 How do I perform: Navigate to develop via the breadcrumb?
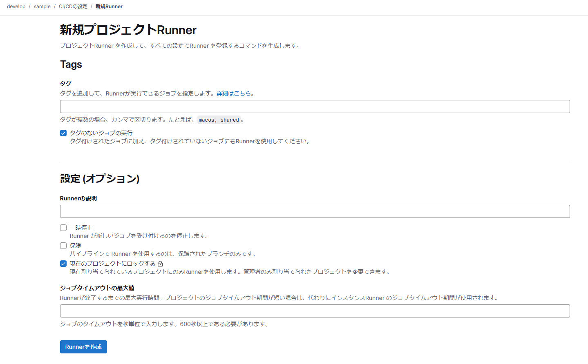[16, 6]
